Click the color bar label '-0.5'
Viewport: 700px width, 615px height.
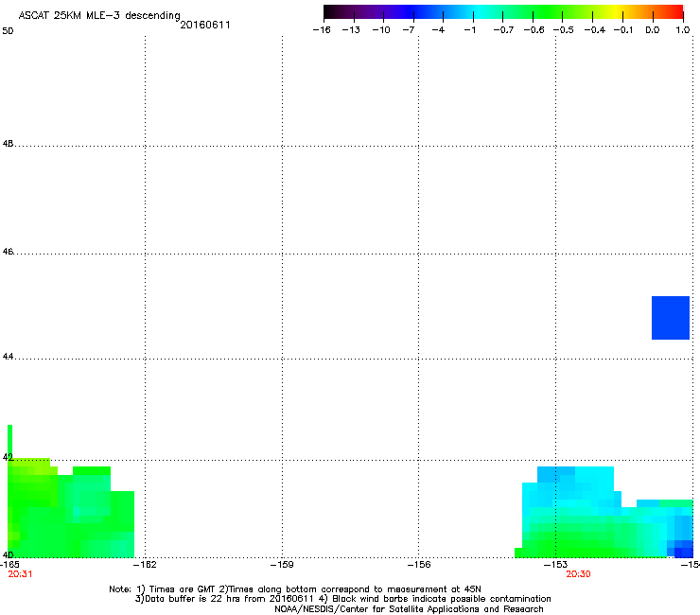tap(564, 30)
